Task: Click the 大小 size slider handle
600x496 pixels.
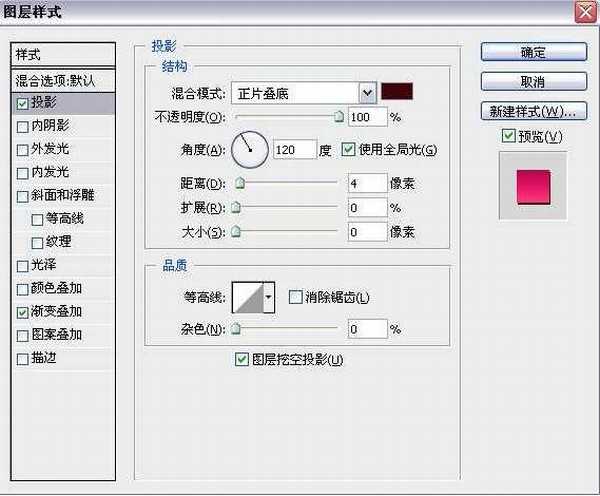Action: point(236,231)
